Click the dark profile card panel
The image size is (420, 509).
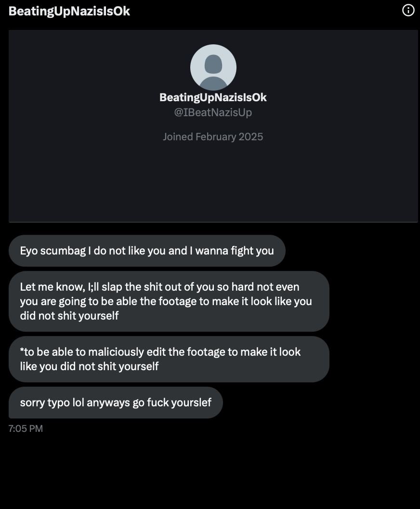[x=213, y=126]
